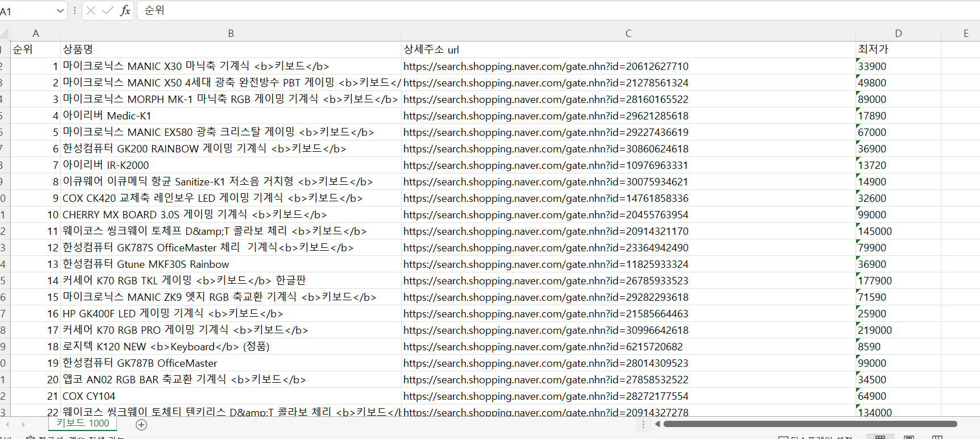Select the URL cell ending id=29621285618

point(628,115)
